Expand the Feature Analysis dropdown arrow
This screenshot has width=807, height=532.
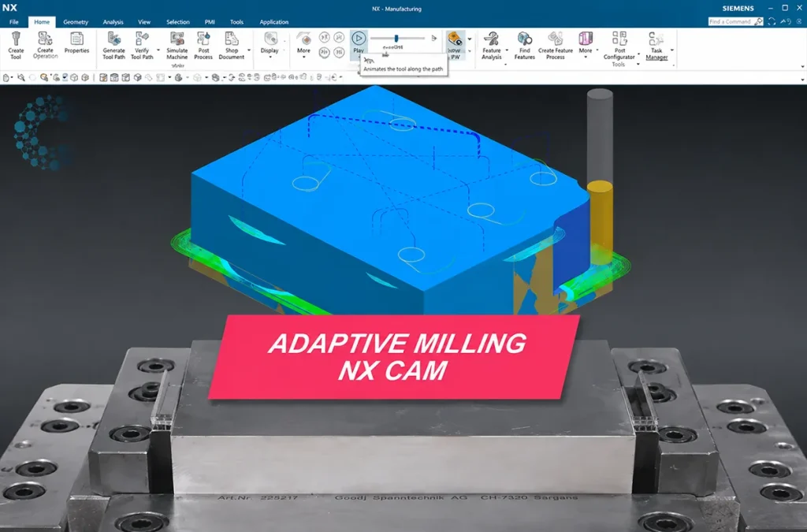click(x=507, y=50)
